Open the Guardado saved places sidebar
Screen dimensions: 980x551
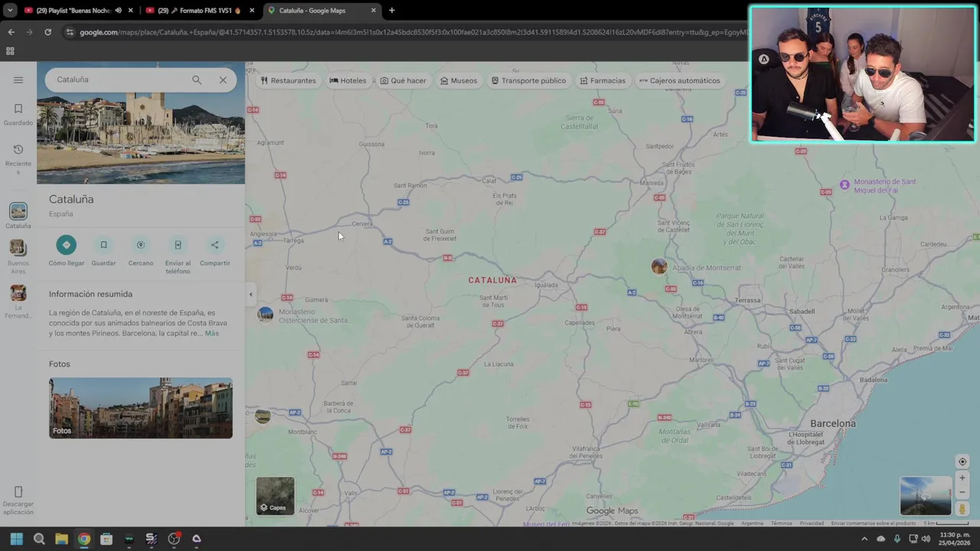pyautogui.click(x=18, y=114)
